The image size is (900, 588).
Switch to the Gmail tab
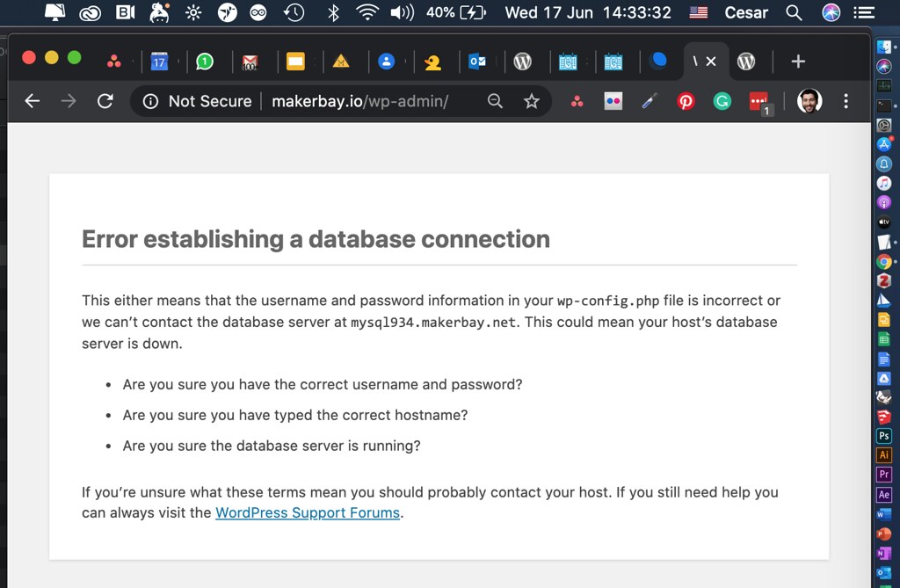click(x=250, y=62)
